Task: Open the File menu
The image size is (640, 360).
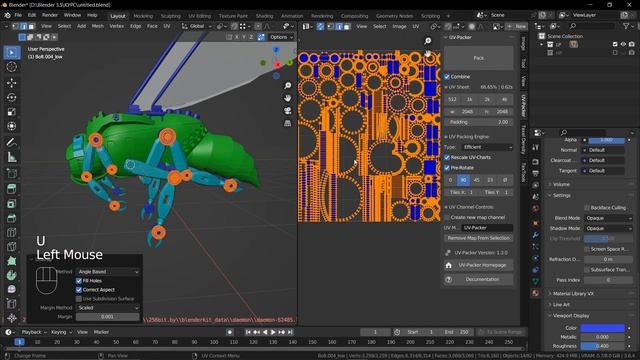Action: (18, 15)
